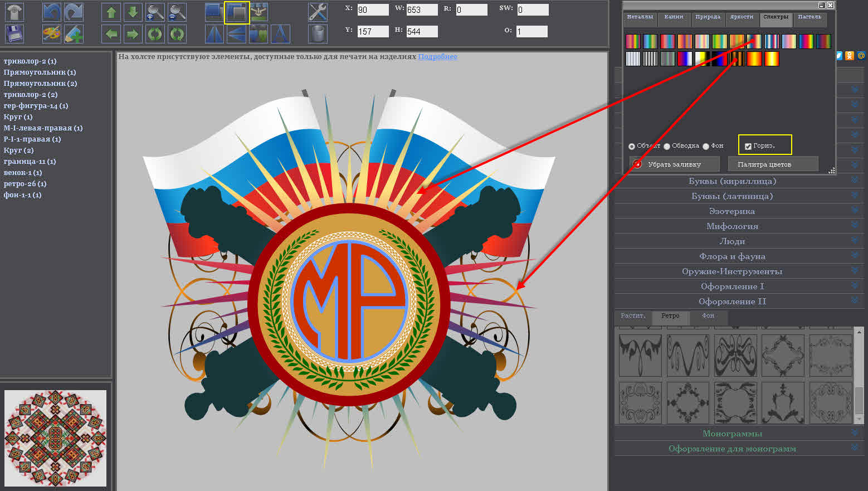This screenshot has width=868, height=491.
Task: Switch to the Металлы tab
Action: click(x=640, y=18)
